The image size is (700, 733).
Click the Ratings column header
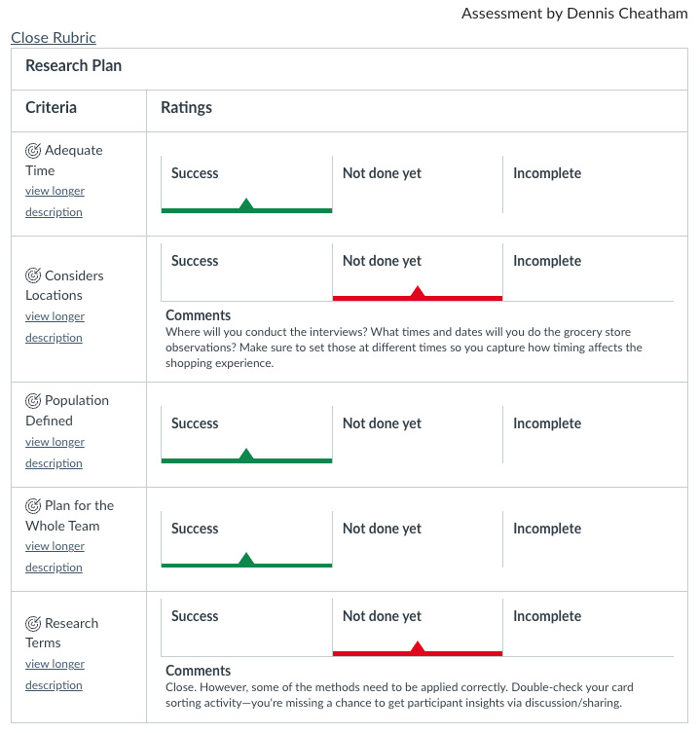coord(186,108)
